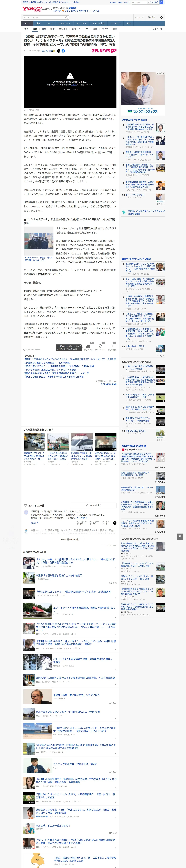Select the 速報 tab
The width and height of the screenshot is (186, 868).
click(38, 24)
